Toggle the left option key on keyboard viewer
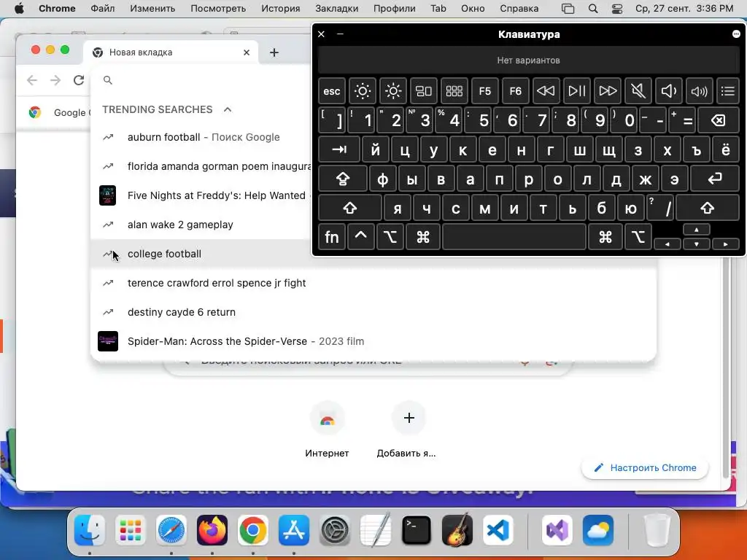Screen dimensions: 747x560 click(x=390, y=237)
